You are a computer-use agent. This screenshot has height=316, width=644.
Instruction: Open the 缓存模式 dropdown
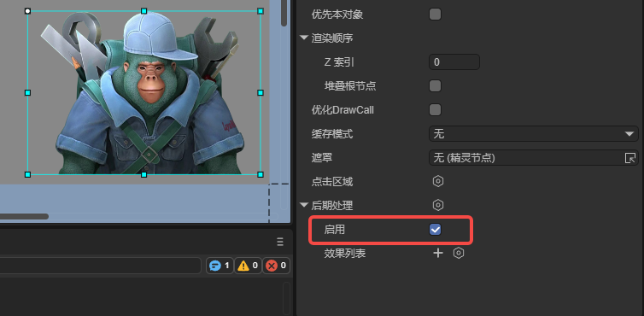(534, 134)
